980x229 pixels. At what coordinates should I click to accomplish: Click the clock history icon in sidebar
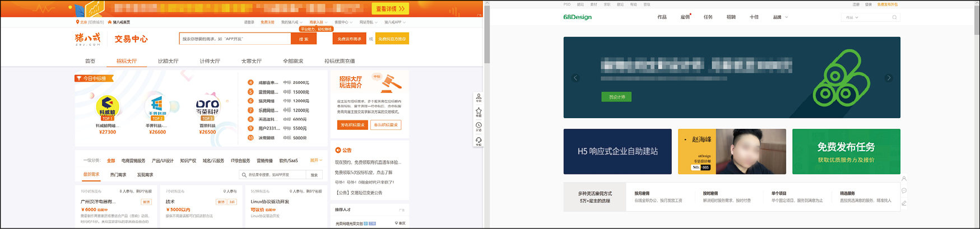(x=479, y=127)
